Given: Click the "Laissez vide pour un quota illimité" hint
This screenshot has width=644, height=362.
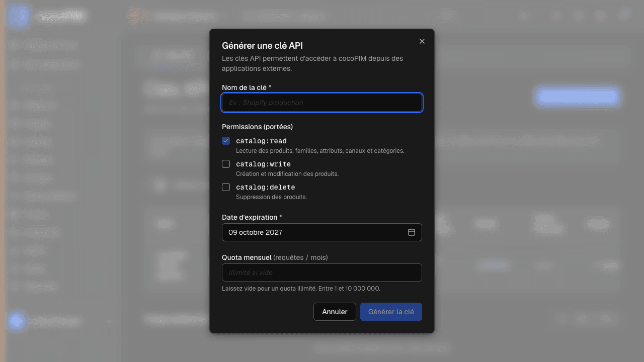Looking at the screenshot, I should click(x=301, y=289).
